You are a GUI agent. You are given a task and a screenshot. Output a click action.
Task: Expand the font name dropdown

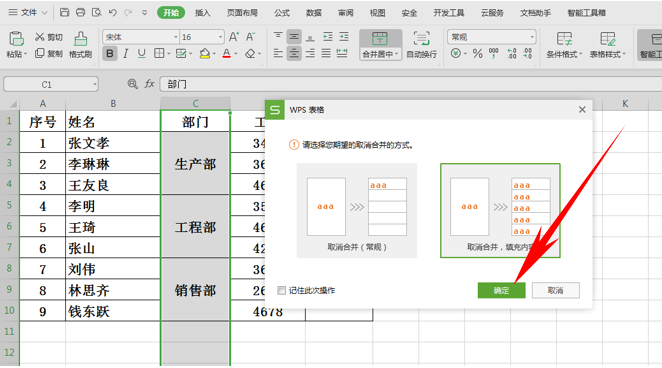pos(176,37)
